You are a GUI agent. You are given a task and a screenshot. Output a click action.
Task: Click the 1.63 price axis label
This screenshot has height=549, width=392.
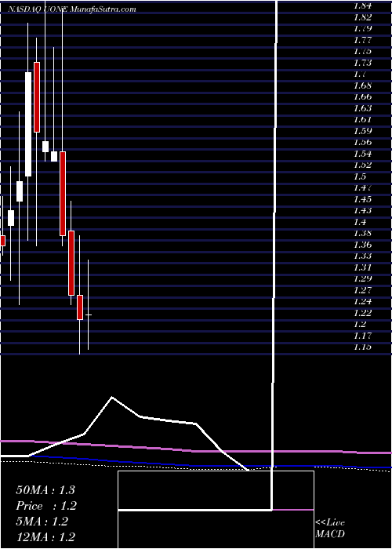tap(362, 108)
